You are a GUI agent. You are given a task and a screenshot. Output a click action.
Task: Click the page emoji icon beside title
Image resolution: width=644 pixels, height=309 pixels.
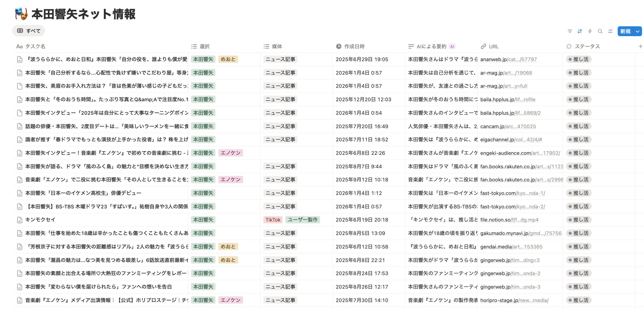pos(21,14)
